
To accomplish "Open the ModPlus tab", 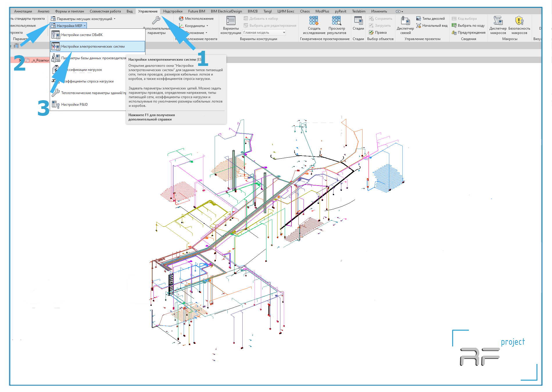I will (322, 11).
